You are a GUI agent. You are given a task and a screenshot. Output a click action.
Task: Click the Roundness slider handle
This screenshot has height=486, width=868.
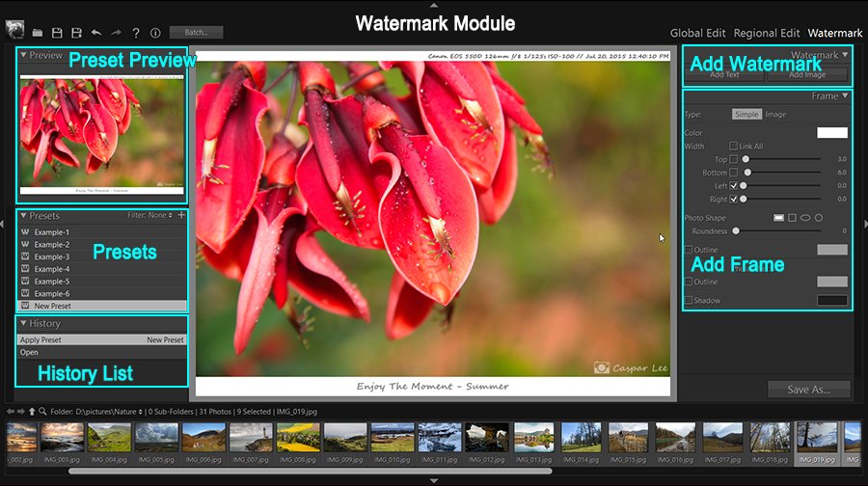point(736,230)
